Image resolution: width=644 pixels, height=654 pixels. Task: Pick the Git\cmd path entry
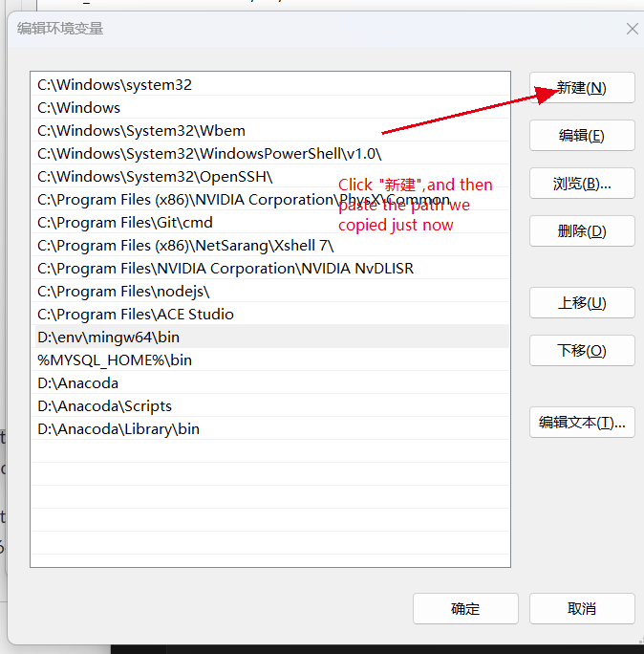(x=125, y=223)
